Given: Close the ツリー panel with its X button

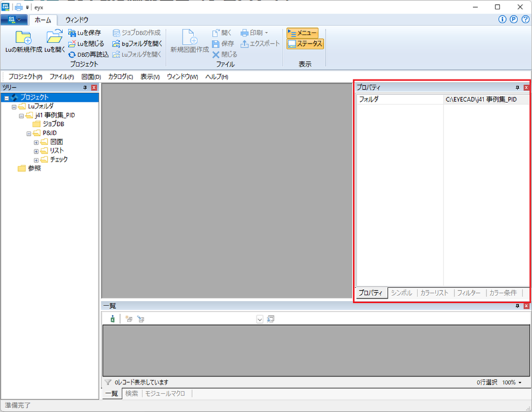Looking at the screenshot, I should [94, 87].
